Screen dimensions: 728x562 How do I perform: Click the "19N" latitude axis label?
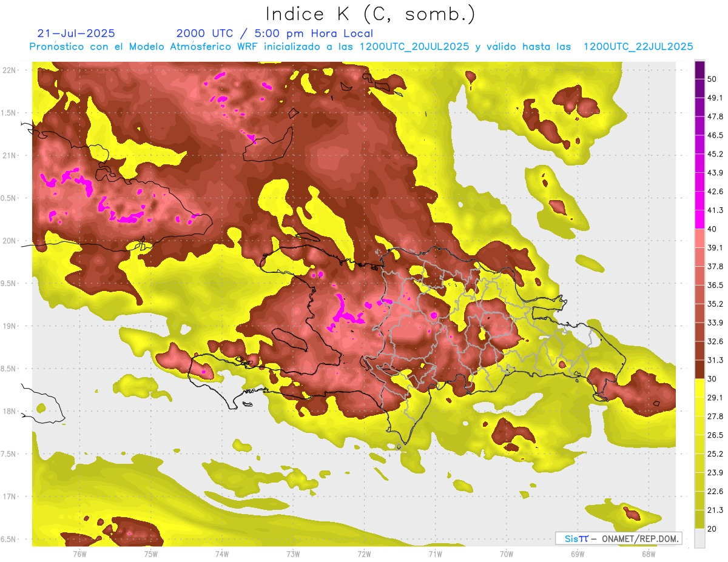pyautogui.click(x=8, y=326)
